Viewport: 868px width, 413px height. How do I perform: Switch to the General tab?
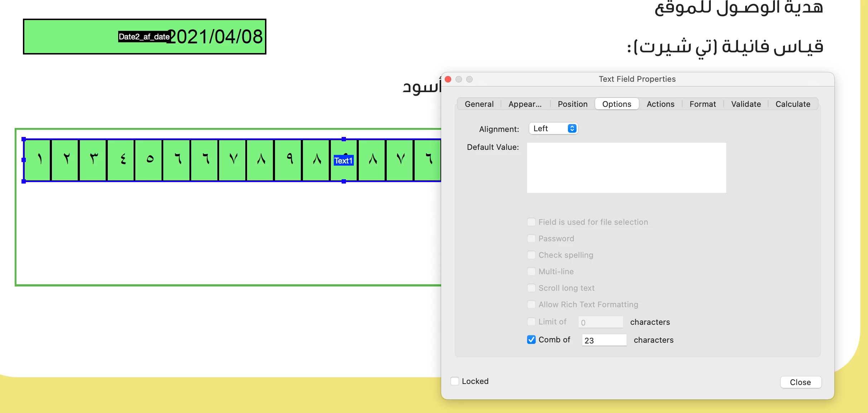479,104
